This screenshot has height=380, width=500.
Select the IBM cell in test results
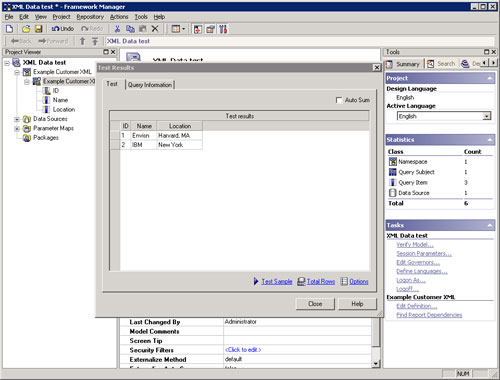click(x=143, y=145)
